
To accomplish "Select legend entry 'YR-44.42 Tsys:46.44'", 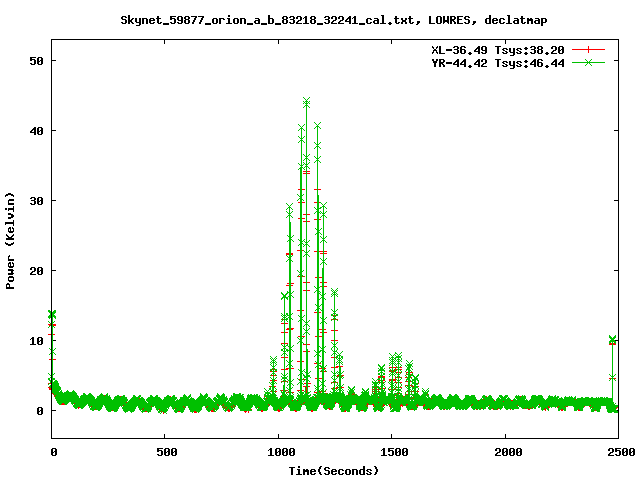I will (498, 63).
